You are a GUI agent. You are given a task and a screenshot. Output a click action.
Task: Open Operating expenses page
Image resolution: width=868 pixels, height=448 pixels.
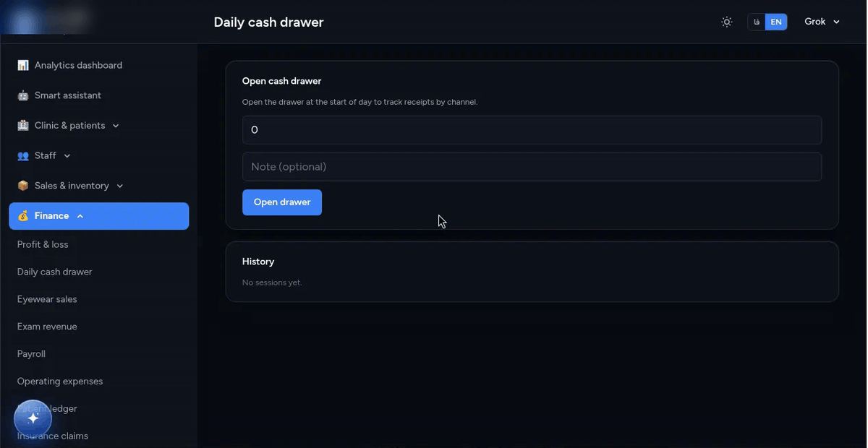click(60, 382)
